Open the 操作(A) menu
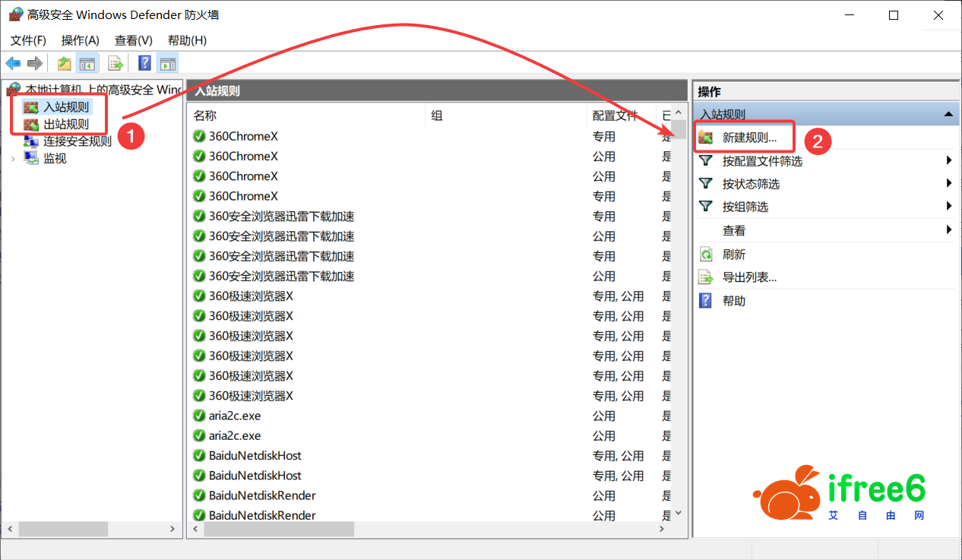 point(80,40)
